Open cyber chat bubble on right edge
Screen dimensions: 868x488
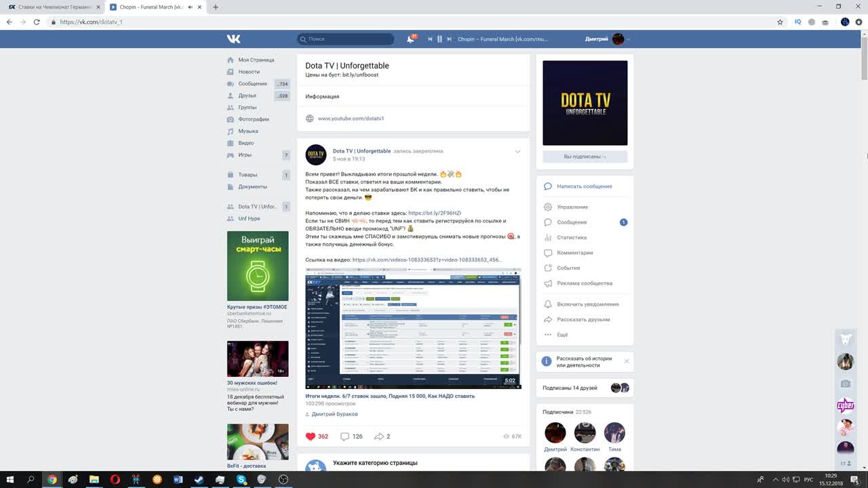point(845,406)
